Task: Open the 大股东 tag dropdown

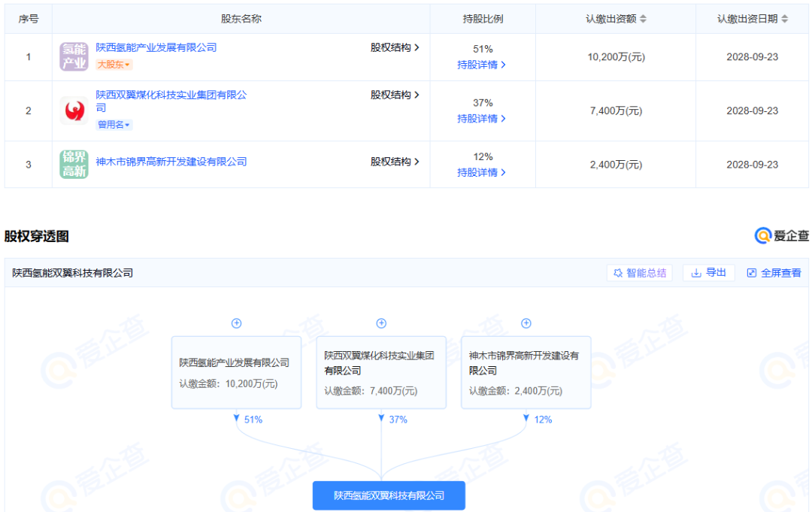Action: tap(114, 65)
